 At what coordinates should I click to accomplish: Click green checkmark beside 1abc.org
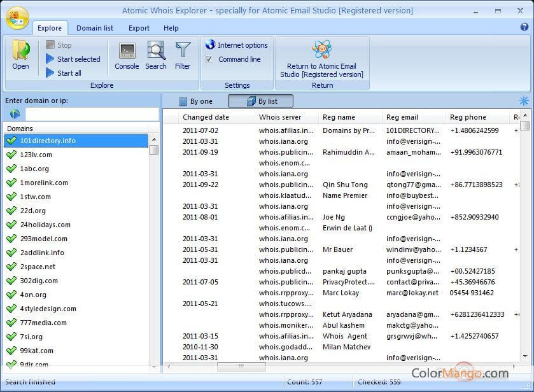point(11,169)
